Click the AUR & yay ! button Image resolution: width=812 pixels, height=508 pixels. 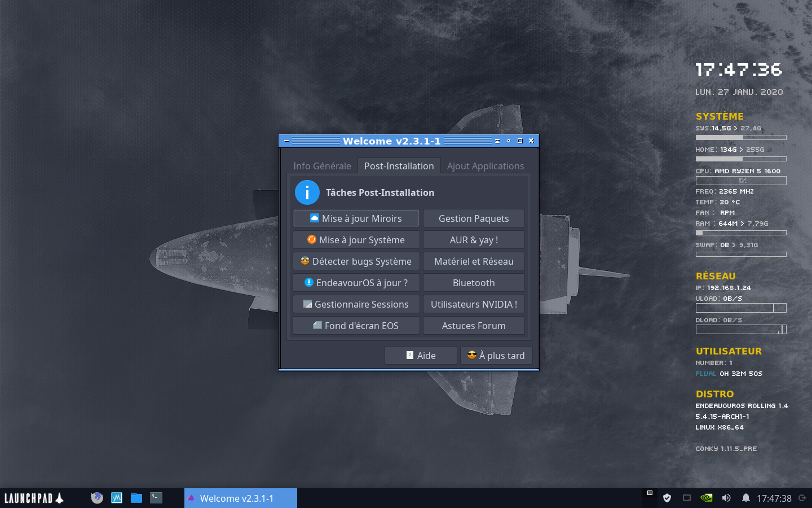pos(474,240)
